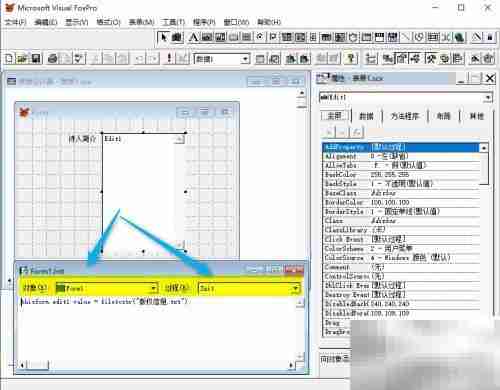Select the BaseClass property row

coord(402,193)
